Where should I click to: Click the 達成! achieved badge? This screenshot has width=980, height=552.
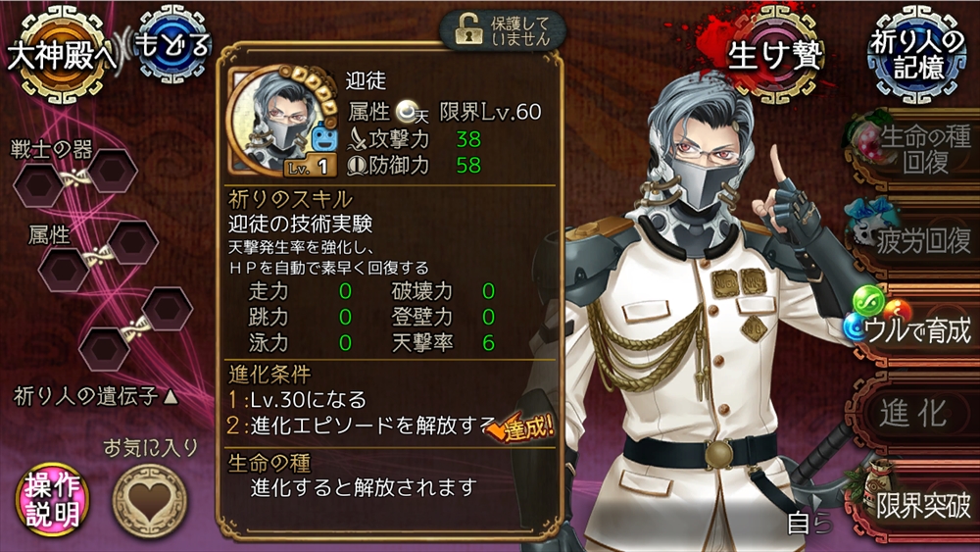point(521,427)
